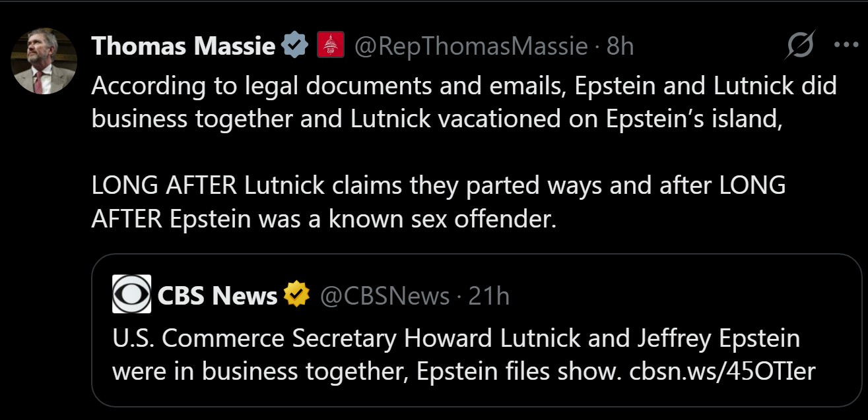Click the CBS News eye logo
The height and width of the screenshot is (420, 868).
(132, 295)
